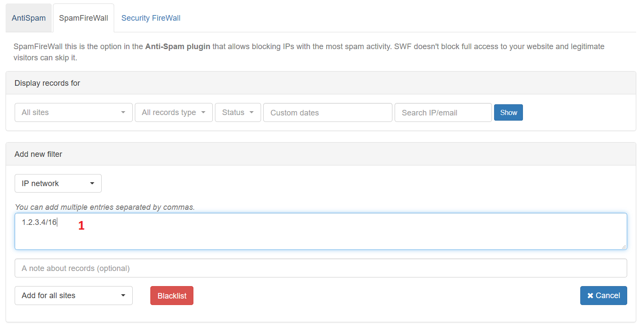Cancel adding the new filter
Viewport: 644px width, 327px height.
point(604,296)
